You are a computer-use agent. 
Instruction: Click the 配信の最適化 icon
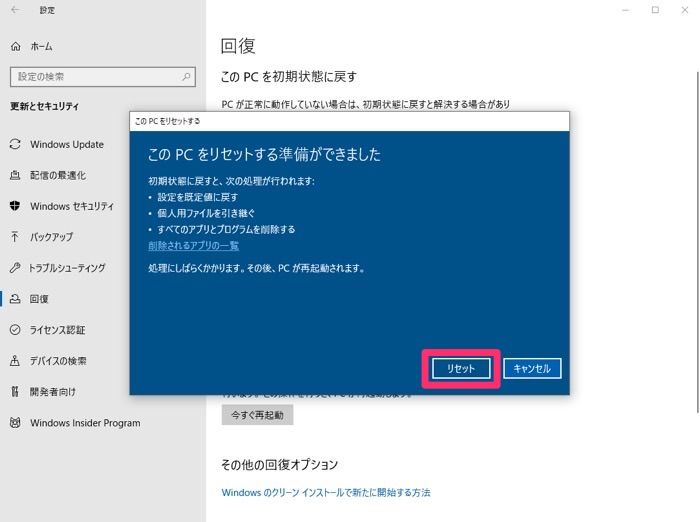15,175
